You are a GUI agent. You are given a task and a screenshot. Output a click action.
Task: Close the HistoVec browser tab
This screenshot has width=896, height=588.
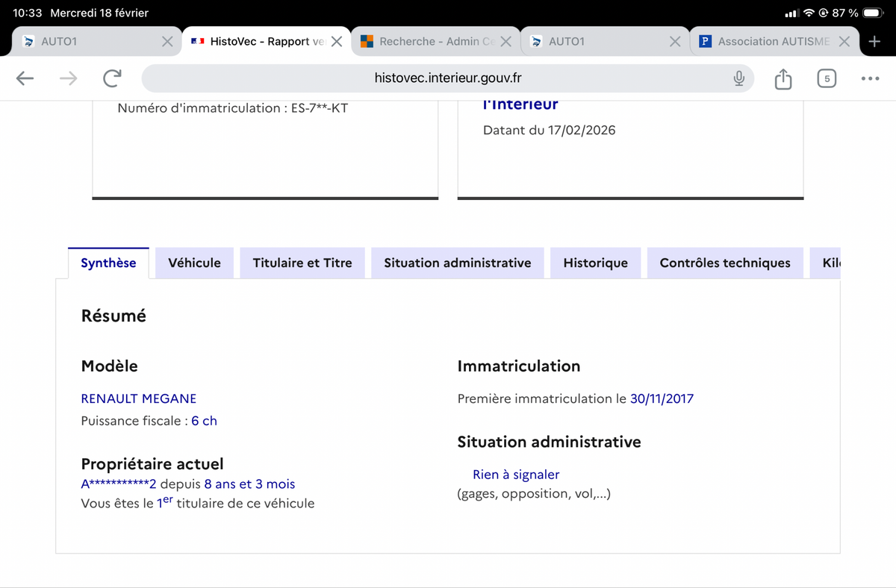tap(337, 42)
